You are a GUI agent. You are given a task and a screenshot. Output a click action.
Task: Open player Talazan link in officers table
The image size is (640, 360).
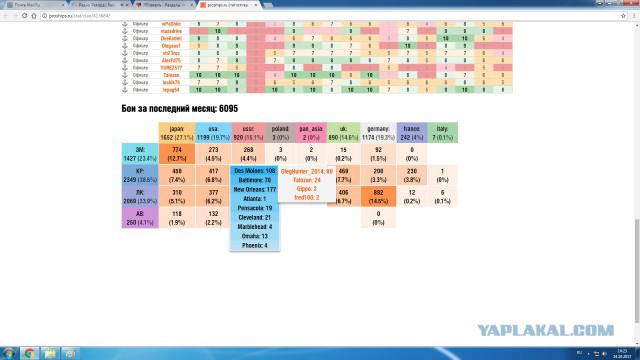(x=171, y=75)
